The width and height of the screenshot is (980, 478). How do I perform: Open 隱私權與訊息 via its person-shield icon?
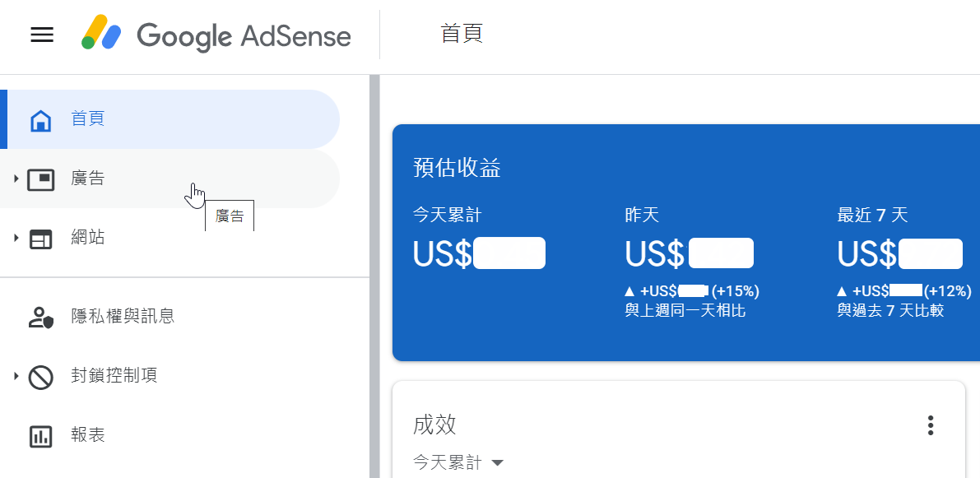[x=41, y=317]
